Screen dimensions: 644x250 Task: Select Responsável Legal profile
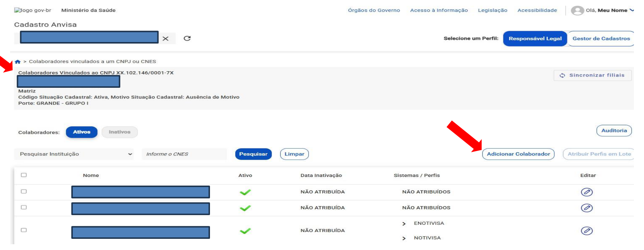(535, 38)
